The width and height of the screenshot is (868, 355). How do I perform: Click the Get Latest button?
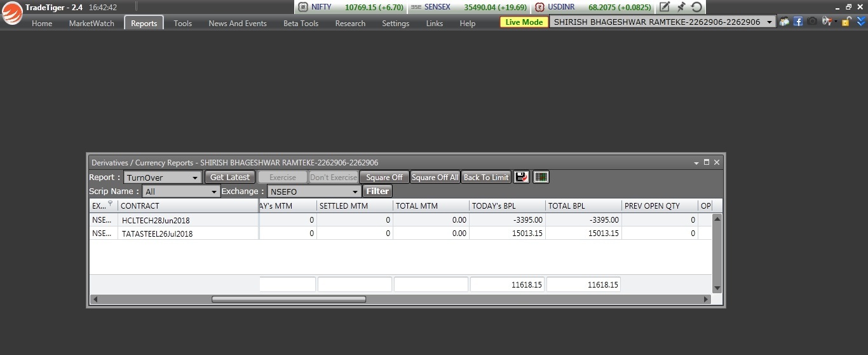coord(230,177)
